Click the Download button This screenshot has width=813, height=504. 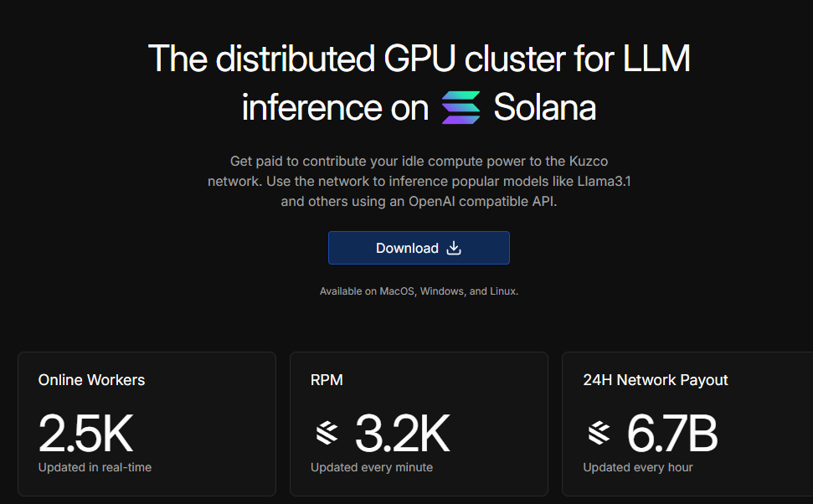tap(419, 248)
